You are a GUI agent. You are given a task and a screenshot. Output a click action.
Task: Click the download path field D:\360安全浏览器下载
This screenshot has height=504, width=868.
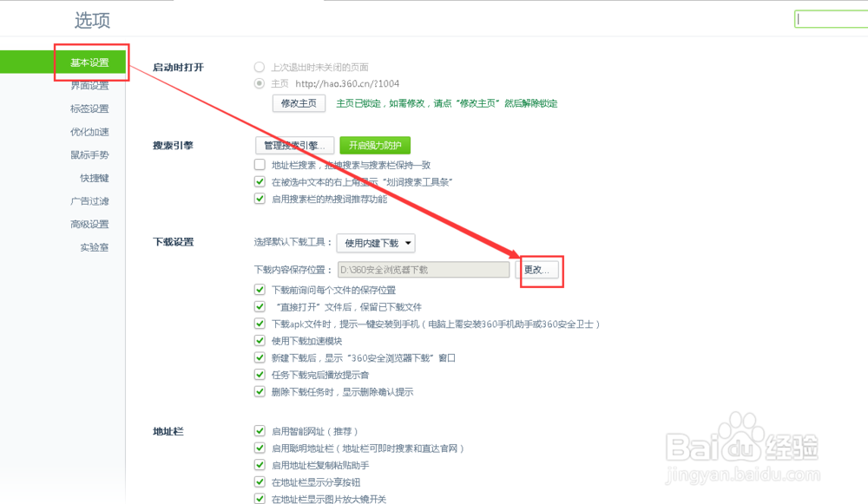tap(424, 270)
